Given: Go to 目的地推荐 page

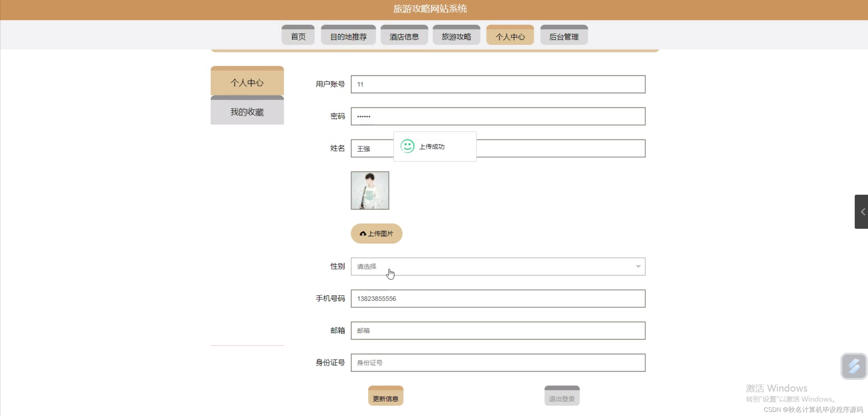Looking at the screenshot, I should tap(348, 35).
